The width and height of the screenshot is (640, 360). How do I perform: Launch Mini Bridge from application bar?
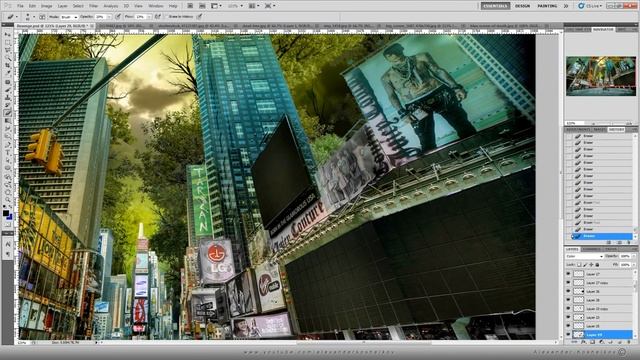coord(202,6)
